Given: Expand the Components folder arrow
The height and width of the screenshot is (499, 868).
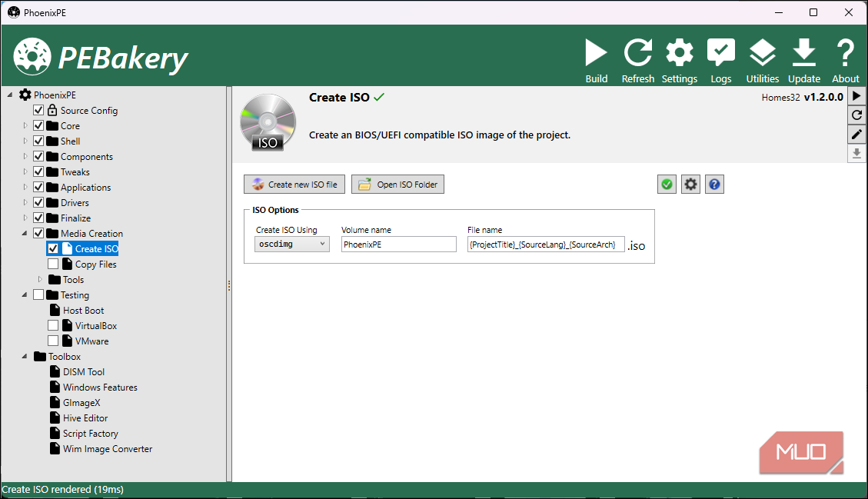Looking at the screenshot, I should (x=25, y=157).
